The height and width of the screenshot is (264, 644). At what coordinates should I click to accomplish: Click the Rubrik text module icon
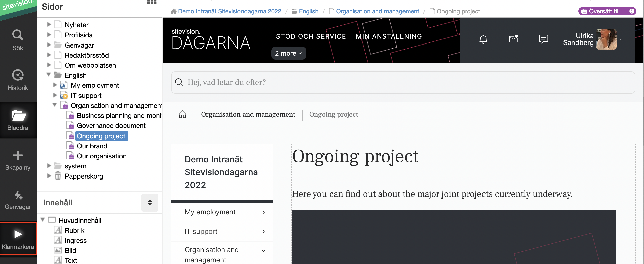tap(58, 230)
